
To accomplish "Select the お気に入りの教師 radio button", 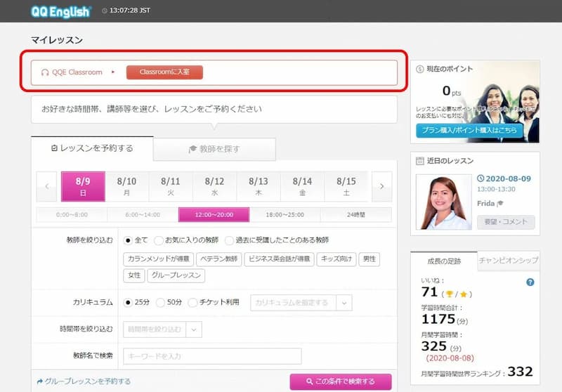I will (x=159, y=240).
